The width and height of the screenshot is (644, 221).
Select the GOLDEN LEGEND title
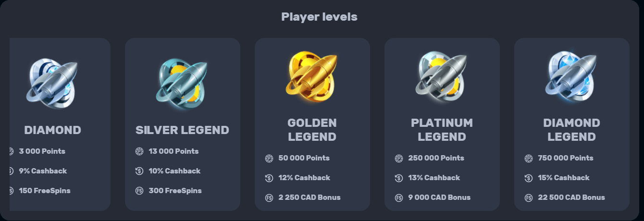click(x=312, y=130)
